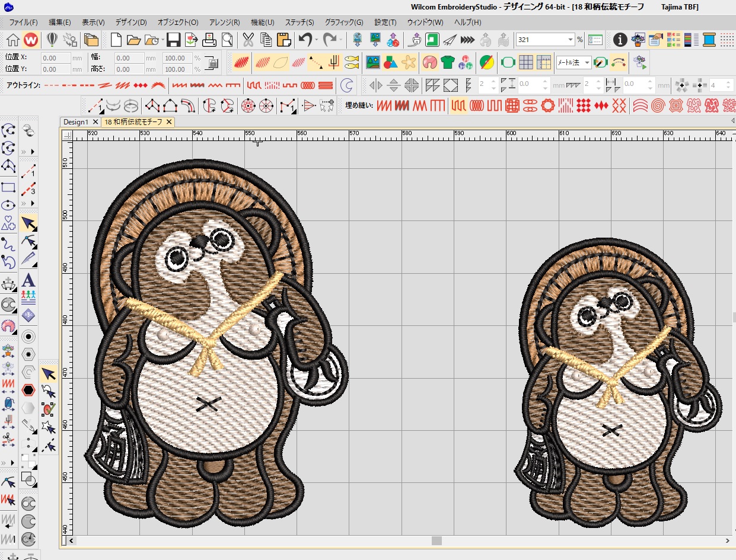Image resolution: width=736 pixels, height=560 pixels.
Task: Click the black info circle icon
Action: click(x=620, y=40)
